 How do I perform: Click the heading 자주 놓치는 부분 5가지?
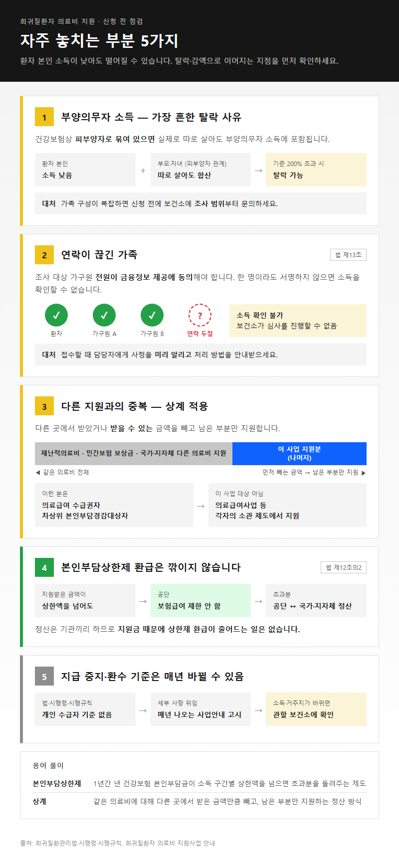coord(99,40)
